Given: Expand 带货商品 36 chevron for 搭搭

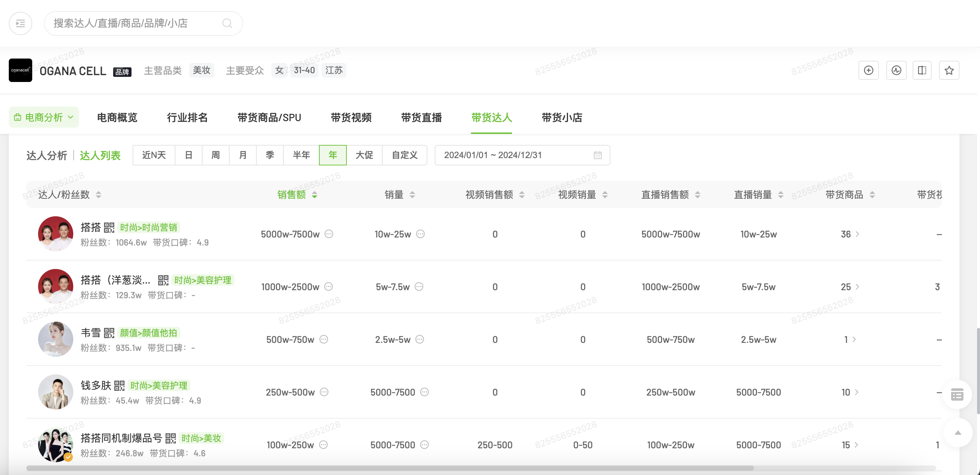Looking at the screenshot, I should click(857, 234).
